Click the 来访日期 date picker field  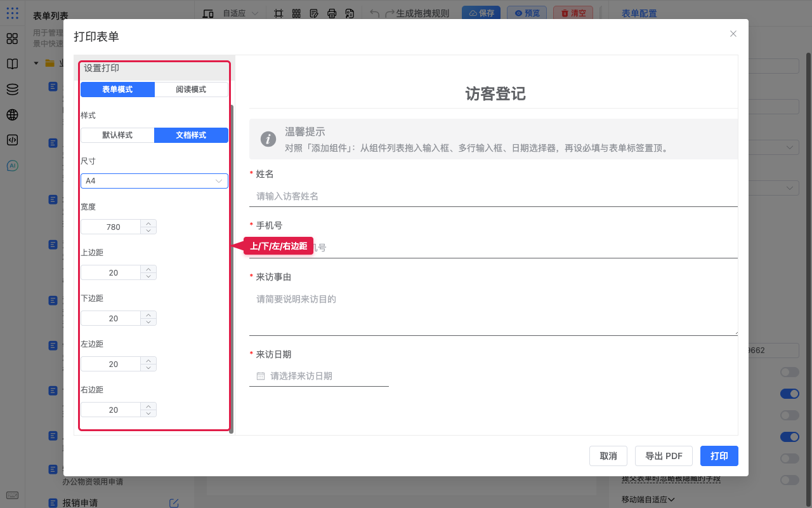point(319,376)
